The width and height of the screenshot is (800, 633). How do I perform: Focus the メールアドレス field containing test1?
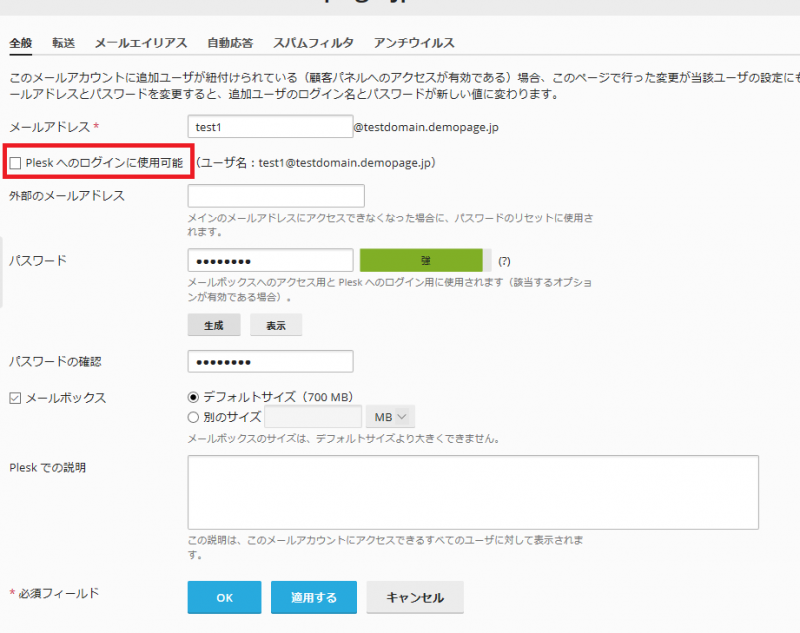point(270,126)
